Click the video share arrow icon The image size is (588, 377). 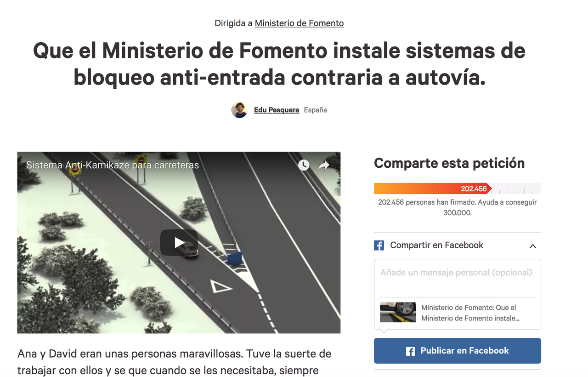tap(324, 165)
